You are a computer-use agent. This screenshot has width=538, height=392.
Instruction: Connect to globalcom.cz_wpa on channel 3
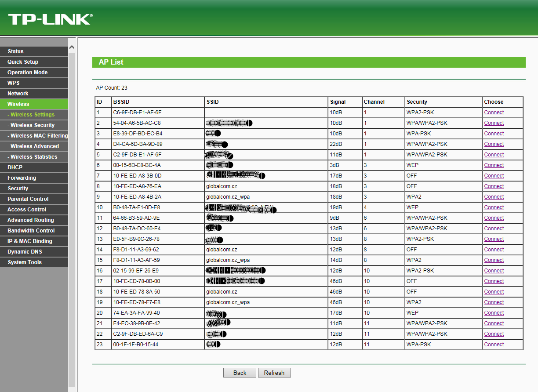coord(494,197)
